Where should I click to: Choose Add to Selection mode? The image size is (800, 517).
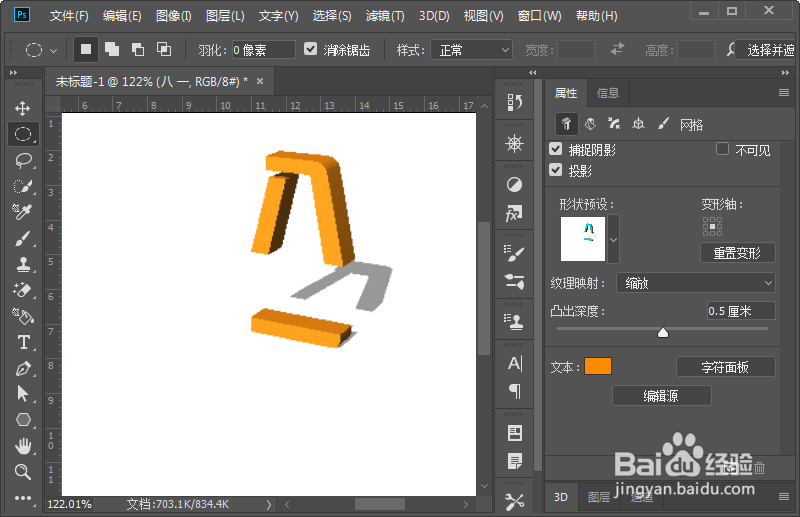click(112, 50)
